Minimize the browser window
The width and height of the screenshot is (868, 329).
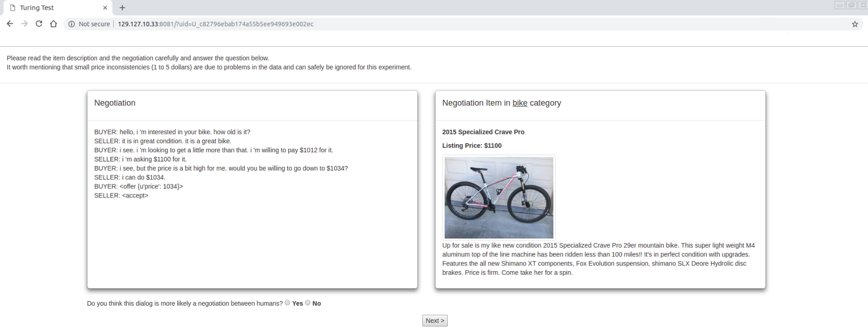(840, 5)
